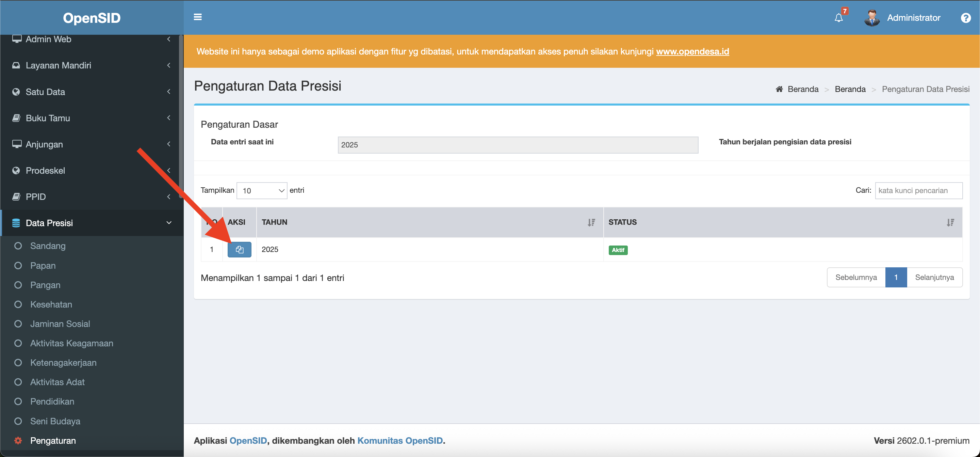Click the hamburger sidebar toggle icon
The width and height of the screenshot is (980, 457).
[x=197, y=17]
